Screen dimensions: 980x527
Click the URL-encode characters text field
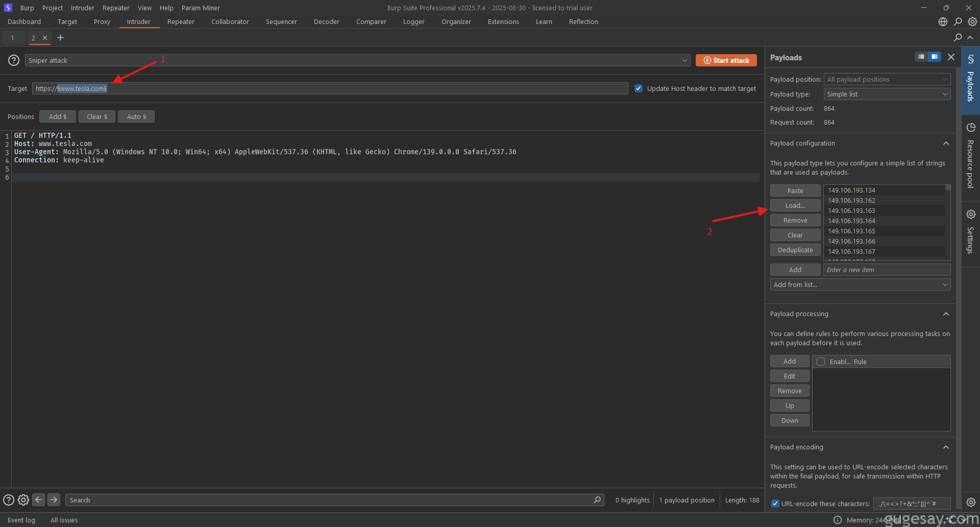[x=912, y=504]
